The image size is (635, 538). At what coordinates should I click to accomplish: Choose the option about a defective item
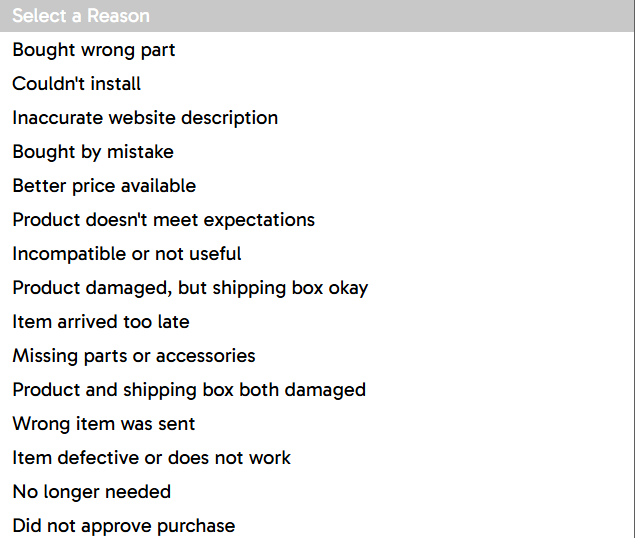317,458
